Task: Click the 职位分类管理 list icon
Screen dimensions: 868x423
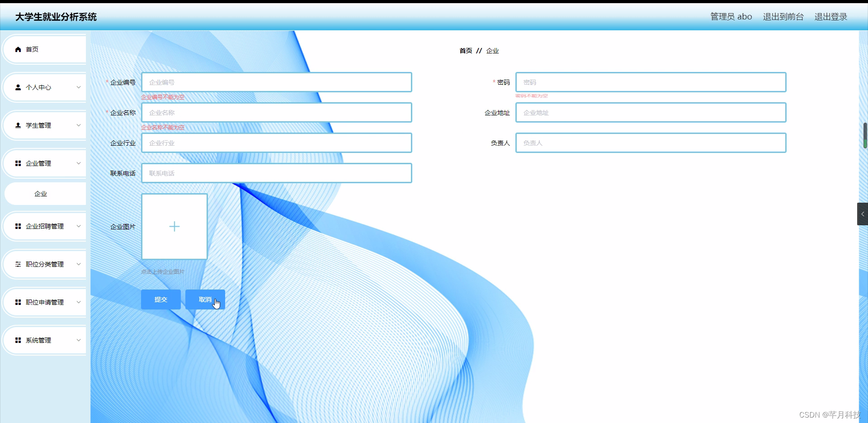Action: 18,264
